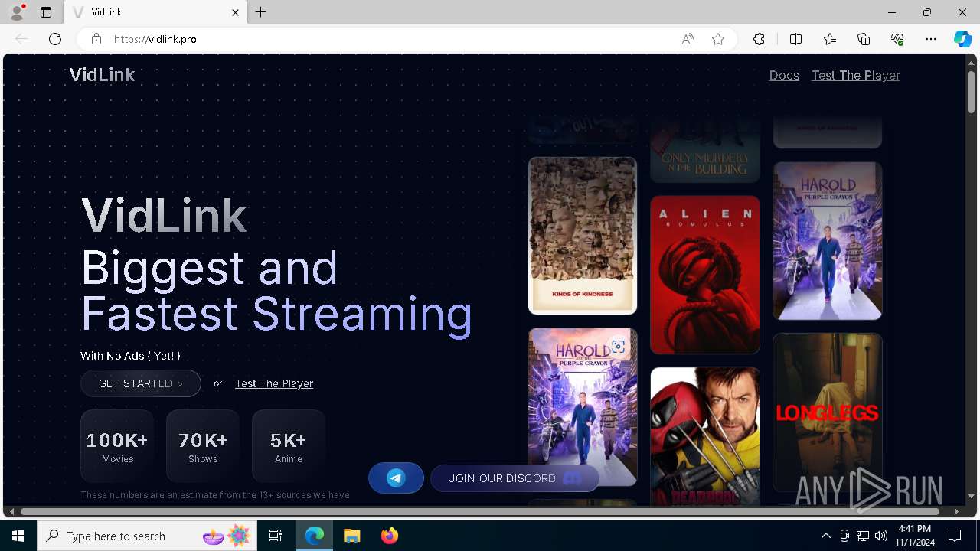Screen dimensions: 980x551
Task: Click Test The Player link beside GET STARTED
Action: [274, 383]
